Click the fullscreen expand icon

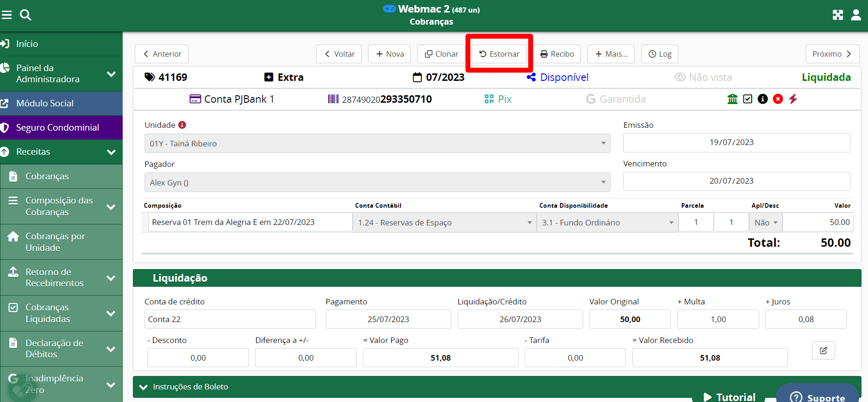837,15
